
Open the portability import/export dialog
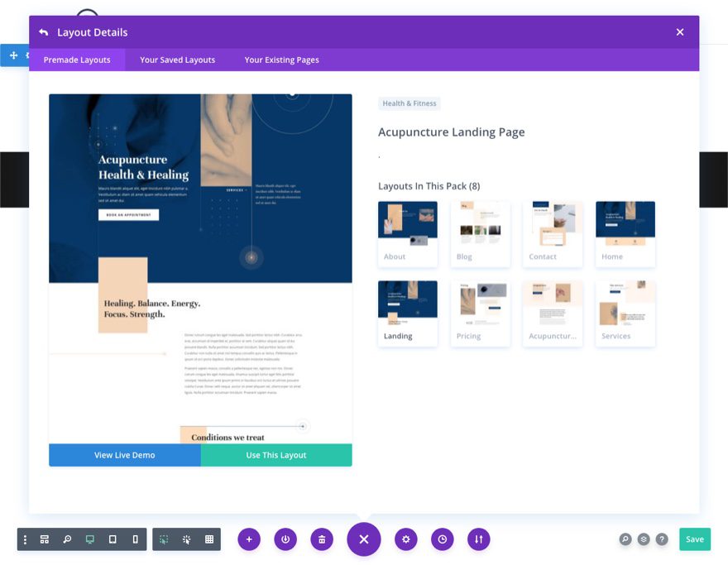[478, 539]
